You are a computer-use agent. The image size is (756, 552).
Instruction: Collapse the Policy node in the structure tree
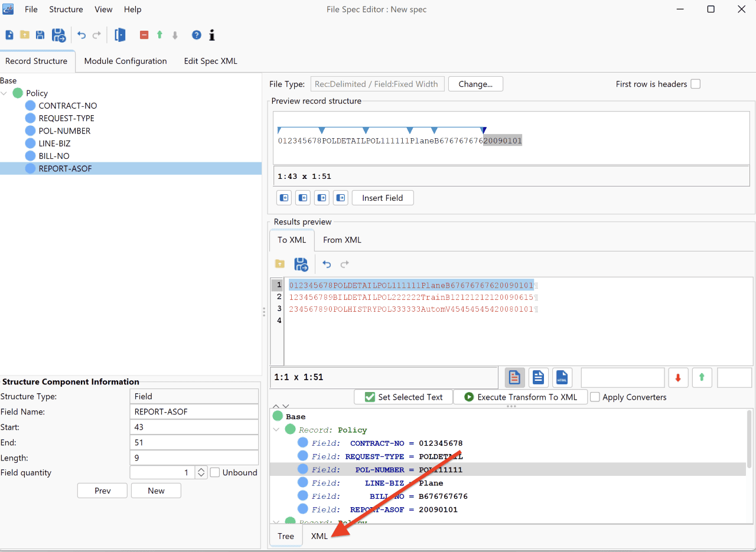pos(5,93)
